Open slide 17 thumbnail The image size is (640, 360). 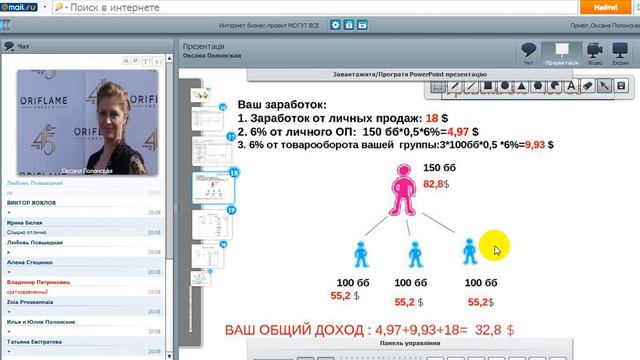pos(212,150)
